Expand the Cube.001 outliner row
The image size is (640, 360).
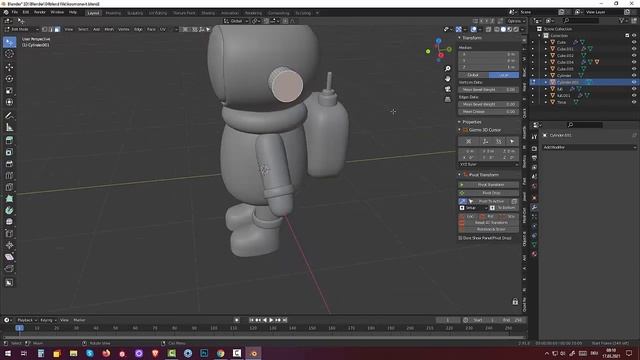[546, 49]
